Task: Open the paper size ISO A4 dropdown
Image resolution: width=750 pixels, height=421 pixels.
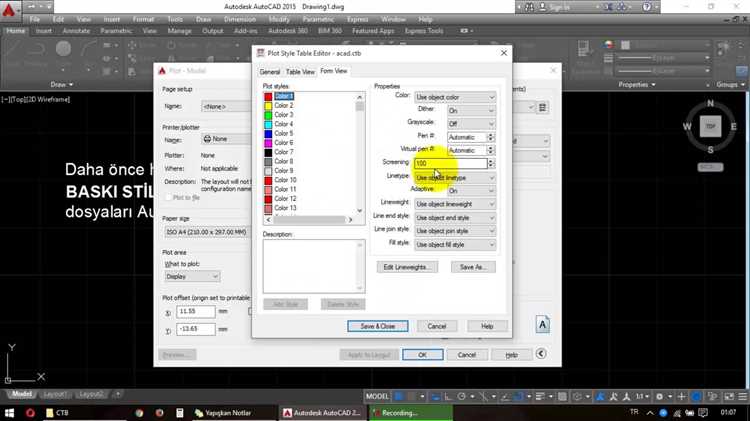Action: pyautogui.click(x=207, y=232)
